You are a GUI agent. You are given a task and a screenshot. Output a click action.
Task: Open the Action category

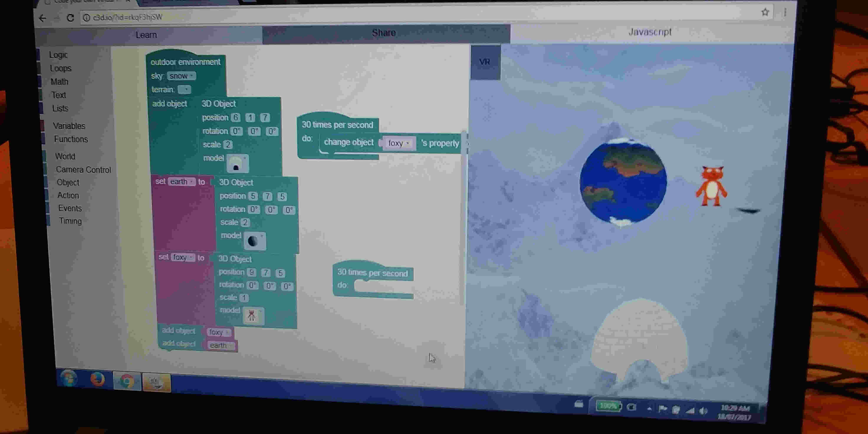pyautogui.click(x=68, y=195)
